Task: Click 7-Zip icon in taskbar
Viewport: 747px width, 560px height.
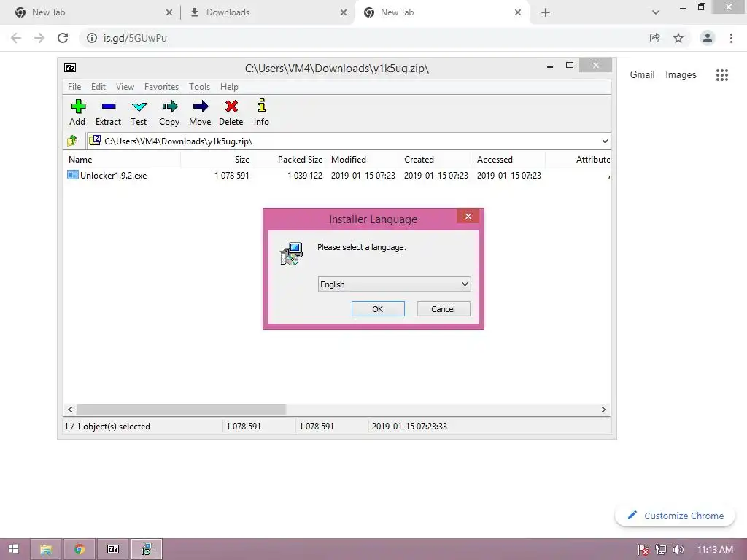Action: pyautogui.click(x=113, y=549)
